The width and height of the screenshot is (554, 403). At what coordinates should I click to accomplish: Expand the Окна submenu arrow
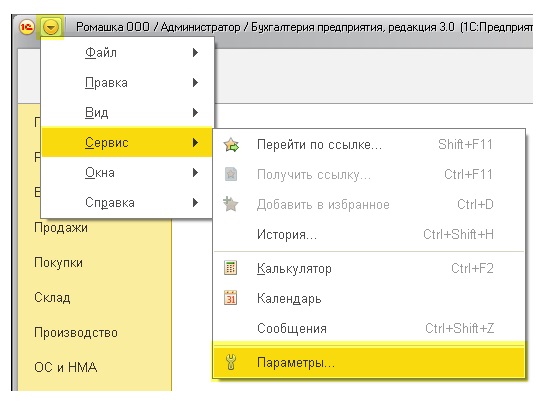click(195, 173)
